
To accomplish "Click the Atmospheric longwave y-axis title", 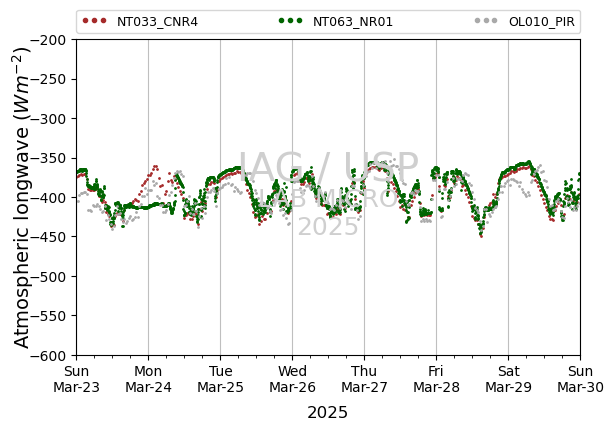I will 22,198.
